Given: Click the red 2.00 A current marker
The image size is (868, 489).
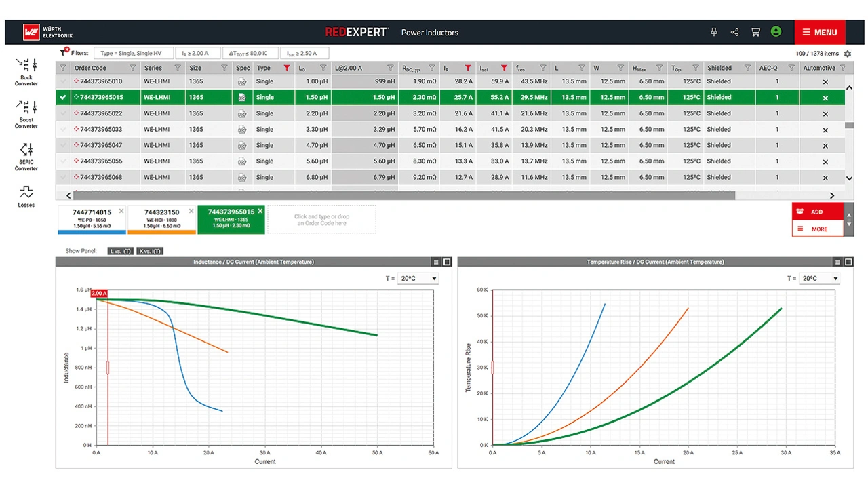Looking at the screenshot, I should click(x=99, y=294).
